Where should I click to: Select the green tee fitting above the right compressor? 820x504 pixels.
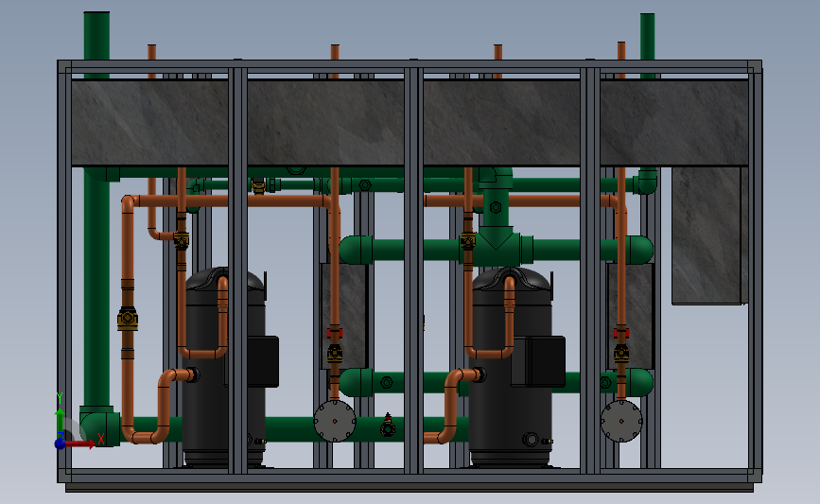[496, 246]
